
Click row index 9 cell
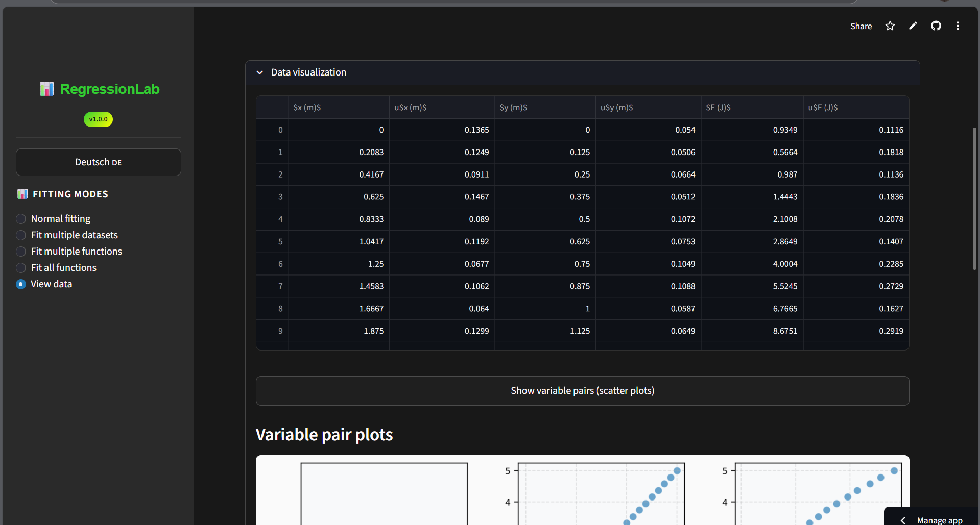(x=273, y=331)
